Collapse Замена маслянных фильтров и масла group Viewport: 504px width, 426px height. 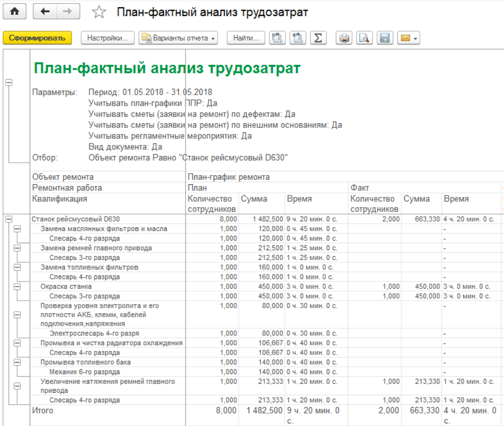click(17, 229)
